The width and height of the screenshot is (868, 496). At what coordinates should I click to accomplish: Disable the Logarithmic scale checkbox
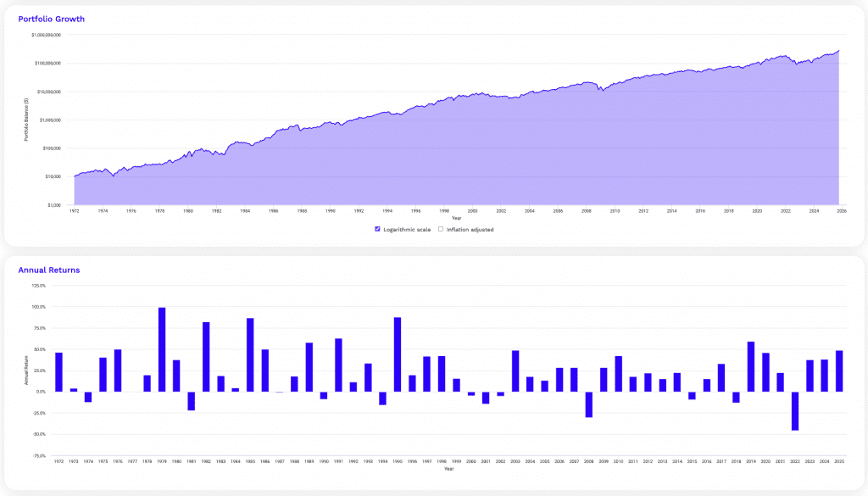378,229
